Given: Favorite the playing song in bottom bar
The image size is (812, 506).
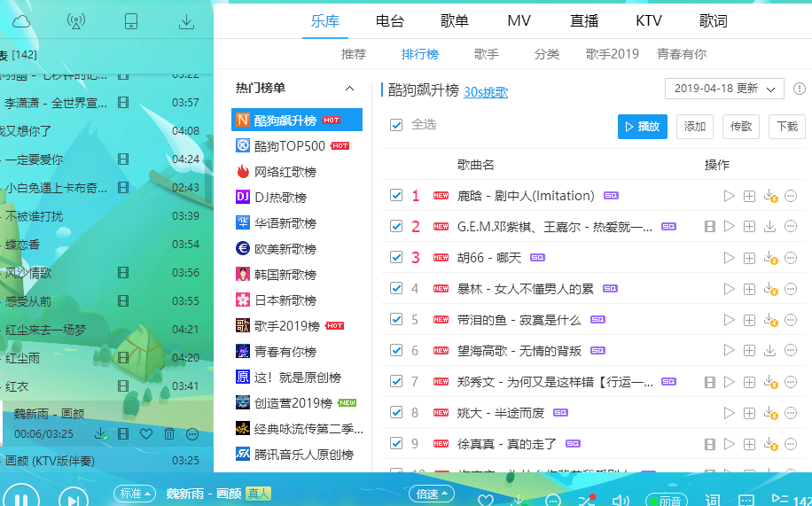Looking at the screenshot, I should (x=485, y=501).
